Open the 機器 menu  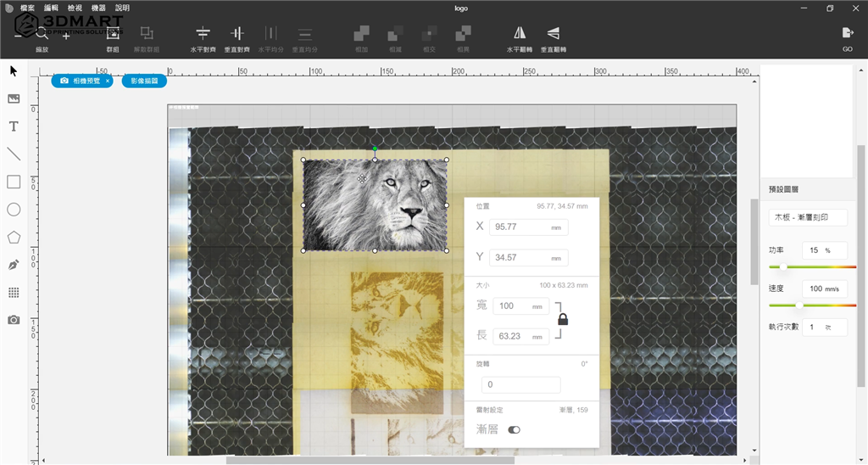pyautogui.click(x=98, y=8)
